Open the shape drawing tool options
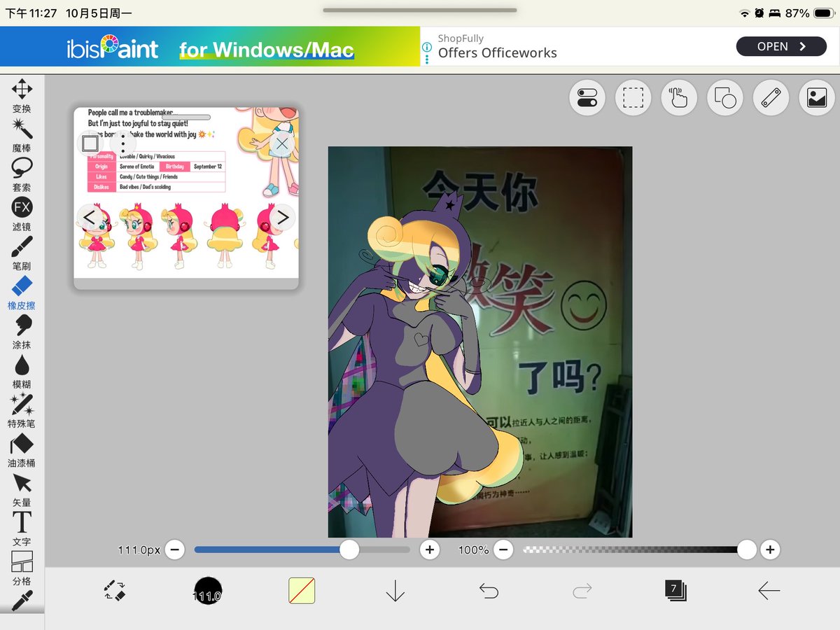The width and height of the screenshot is (840, 630). (725, 98)
